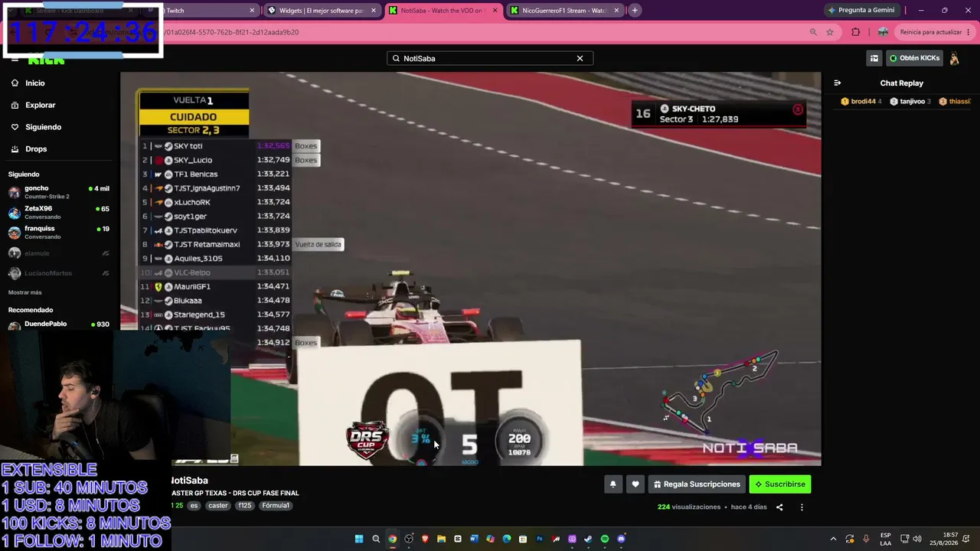Open franquiss's channel from following list
The height and width of the screenshot is (551, 980).
pos(58,233)
